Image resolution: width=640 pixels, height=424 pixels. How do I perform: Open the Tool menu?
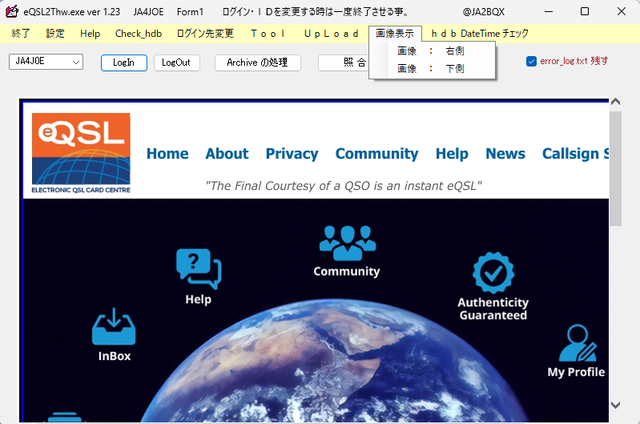coord(268,33)
